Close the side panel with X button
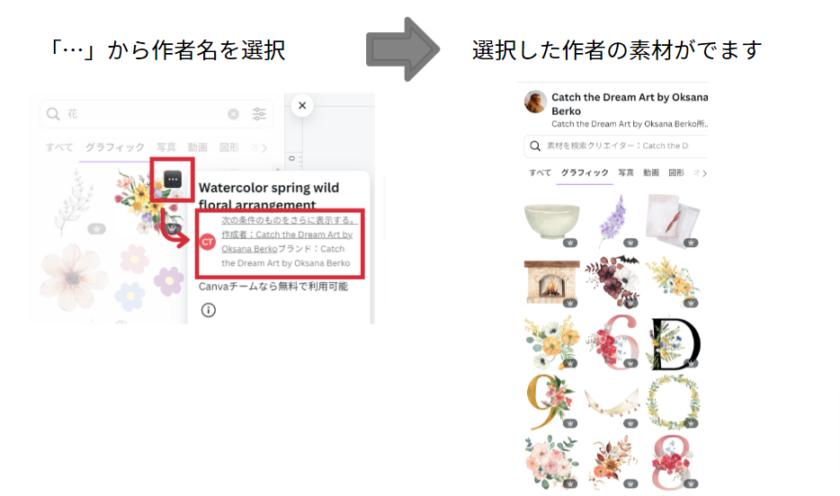Viewport: 840px width, 496px height. pos(302,106)
